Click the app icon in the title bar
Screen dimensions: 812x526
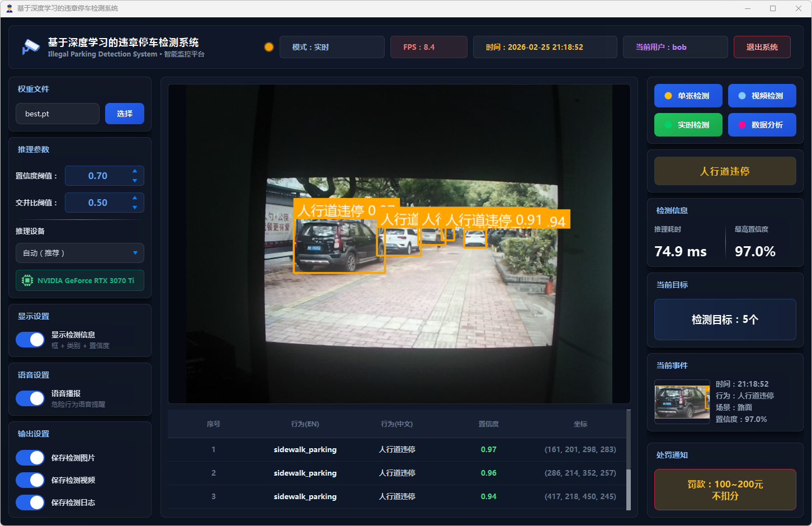click(x=9, y=8)
